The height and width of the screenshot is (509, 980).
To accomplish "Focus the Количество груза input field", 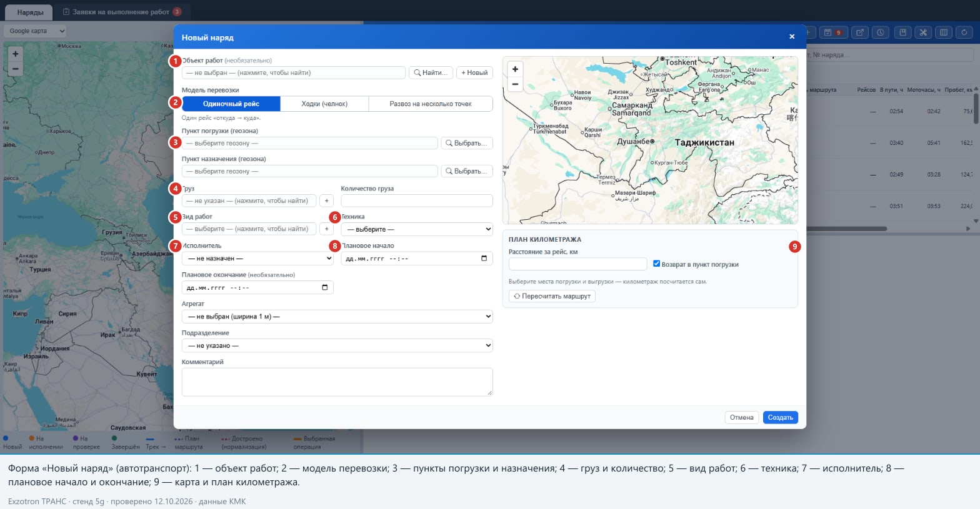I will click(x=417, y=200).
